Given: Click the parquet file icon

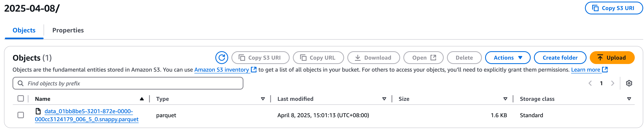Looking at the screenshot, I should pyautogui.click(x=38, y=111).
